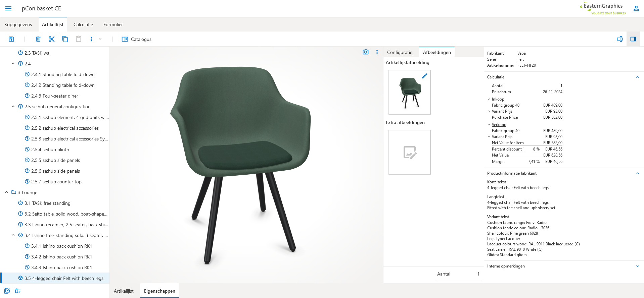
Task: Open the Calculatie tab
Action: click(83, 24)
